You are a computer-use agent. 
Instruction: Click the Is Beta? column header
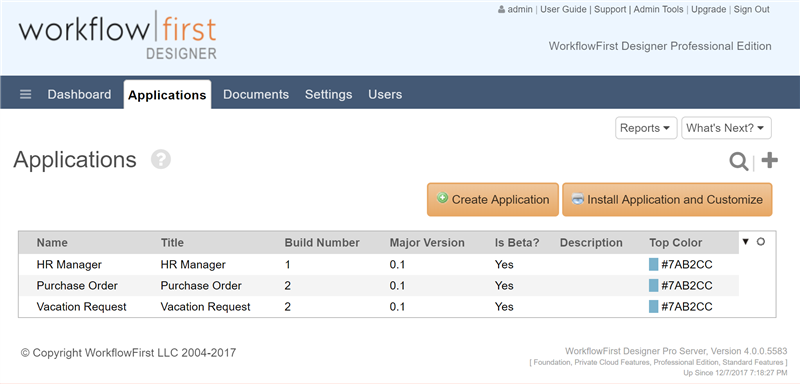517,243
